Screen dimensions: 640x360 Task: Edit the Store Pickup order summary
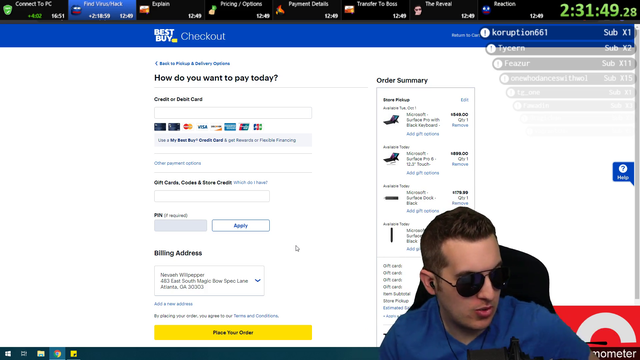464,100
